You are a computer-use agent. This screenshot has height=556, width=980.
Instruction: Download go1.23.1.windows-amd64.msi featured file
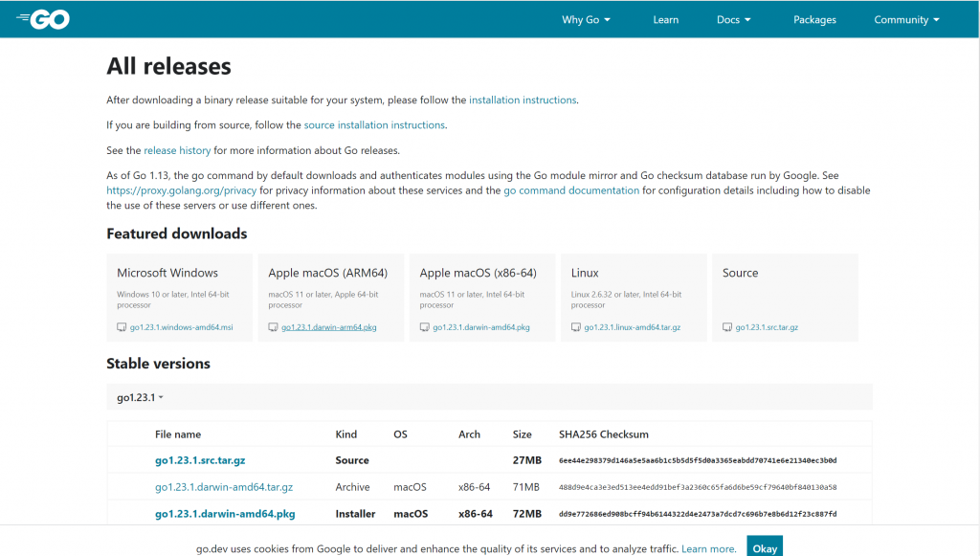tap(181, 327)
